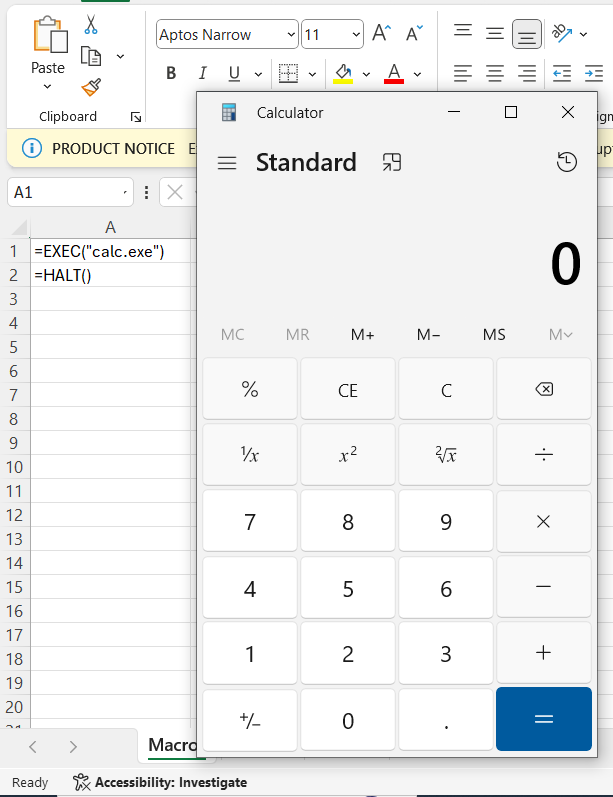The image size is (613, 797).
Task: Click the Name Box showing A1
Action: point(70,192)
